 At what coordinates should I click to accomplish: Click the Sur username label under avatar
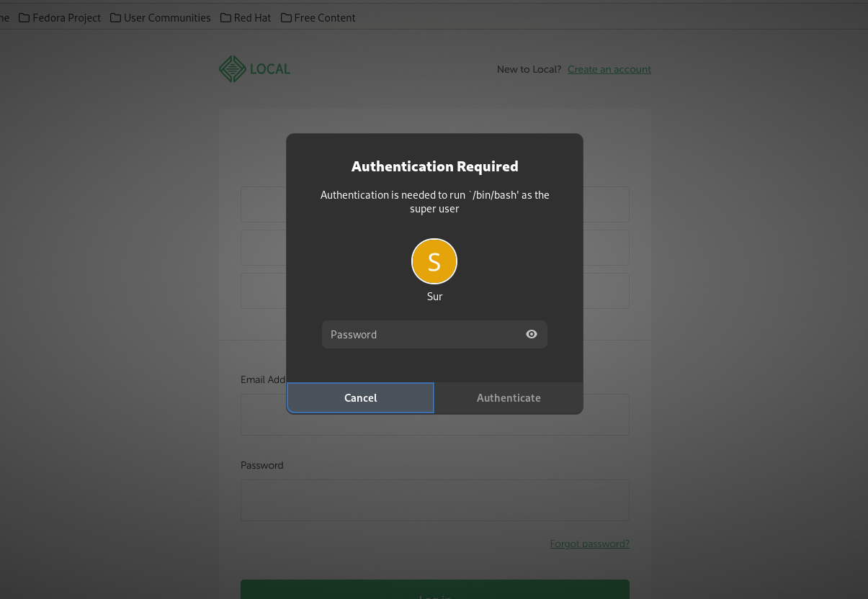[x=434, y=297]
